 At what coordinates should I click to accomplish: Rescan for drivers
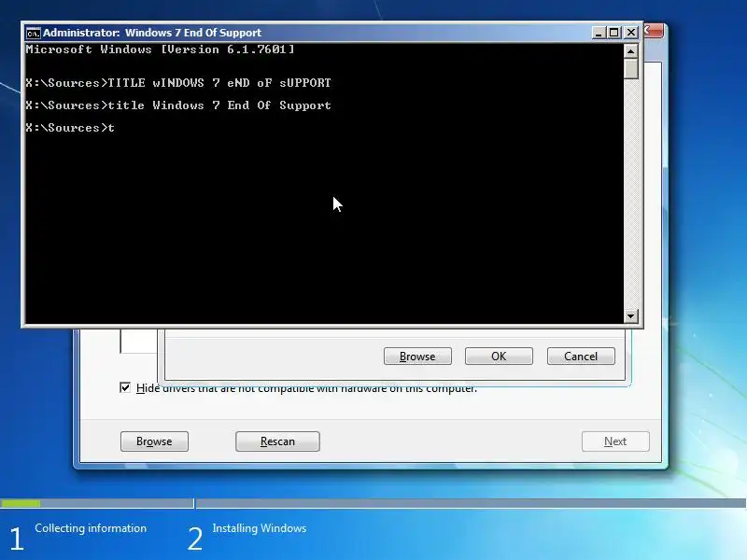coord(277,441)
